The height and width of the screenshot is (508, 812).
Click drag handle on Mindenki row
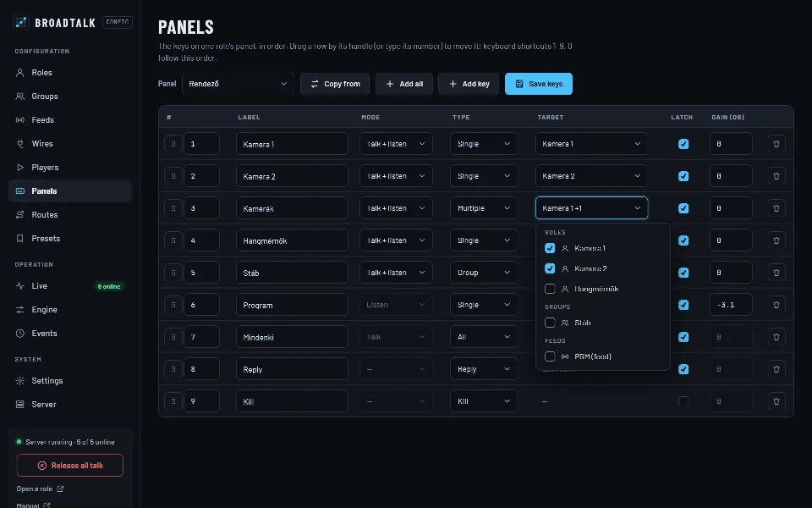[173, 337]
